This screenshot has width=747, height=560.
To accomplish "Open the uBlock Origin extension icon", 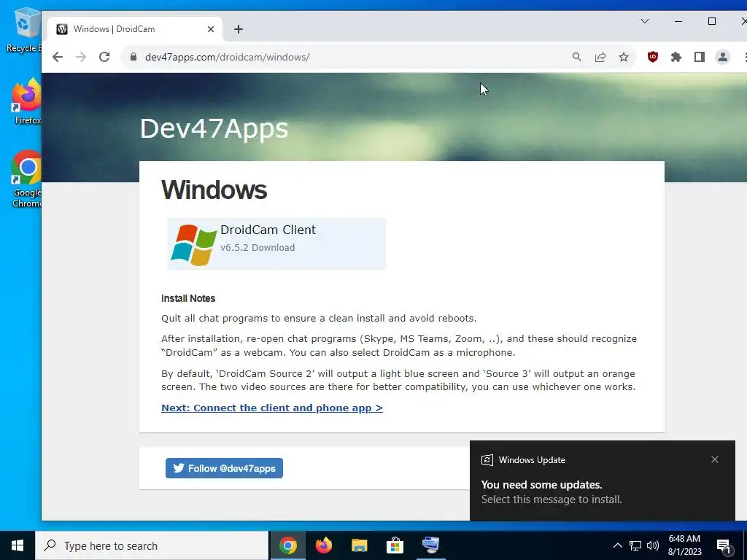I will coord(653,57).
